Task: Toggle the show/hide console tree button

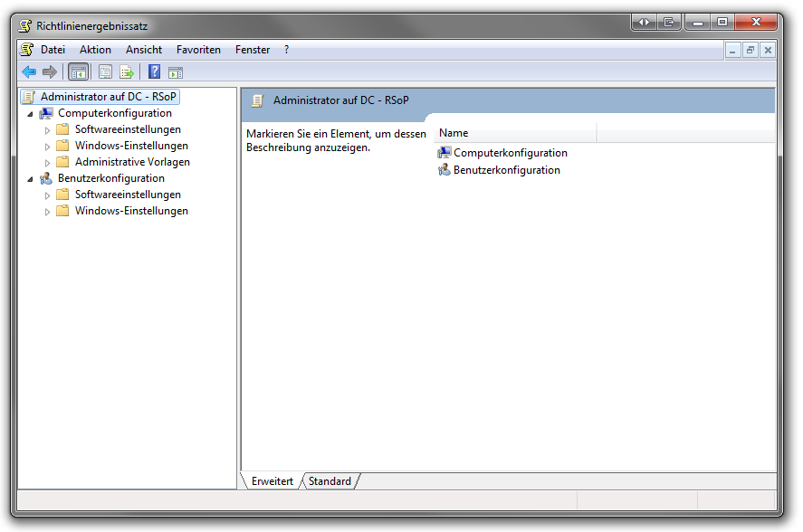Action: tap(79, 72)
